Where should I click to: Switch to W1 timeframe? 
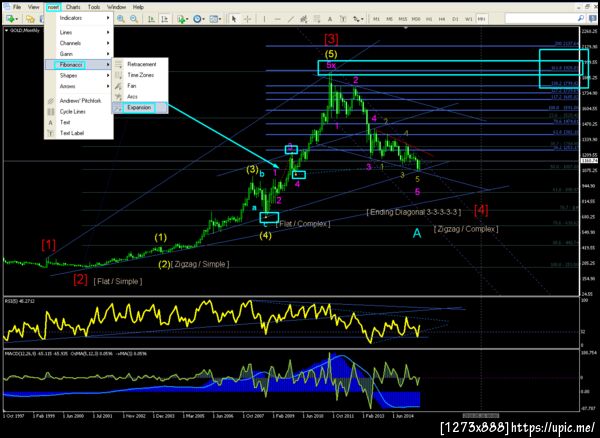point(468,19)
